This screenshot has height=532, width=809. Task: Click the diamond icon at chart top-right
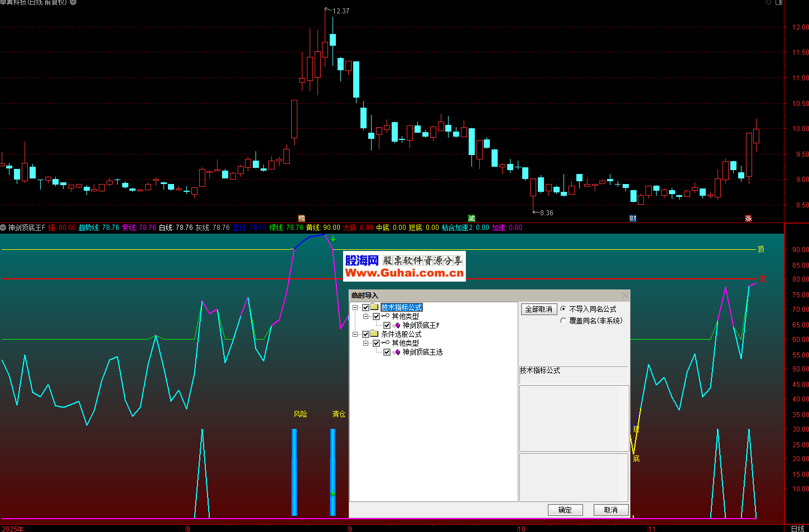coord(768,3)
